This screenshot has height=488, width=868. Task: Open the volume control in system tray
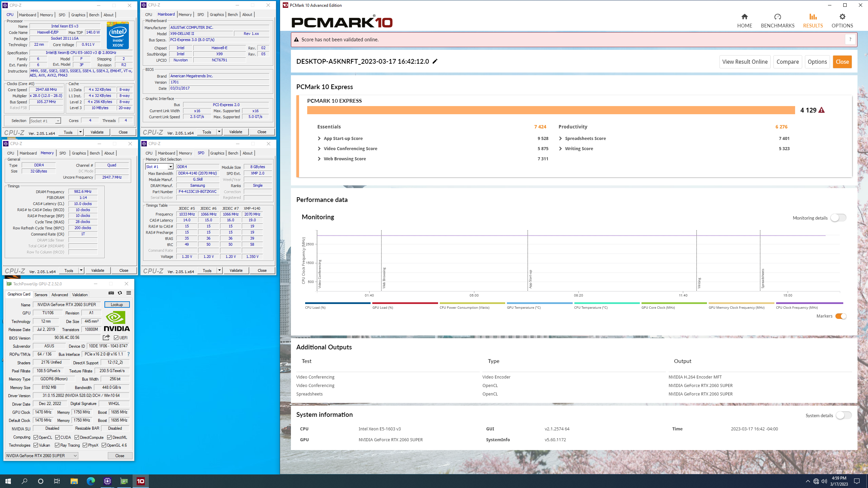pos(824,481)
